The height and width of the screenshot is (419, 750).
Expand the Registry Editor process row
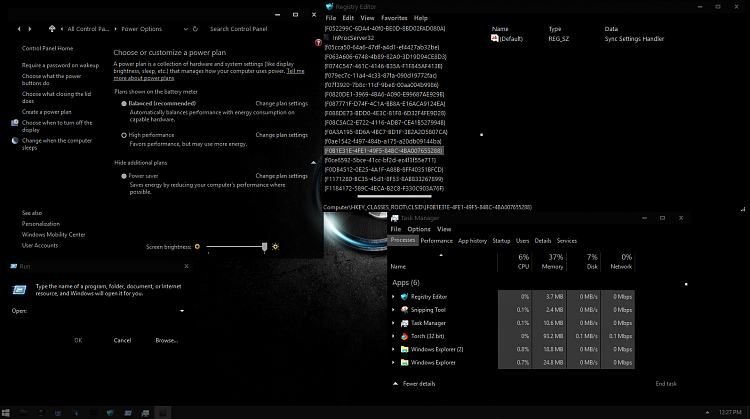click(x=394, y=297)
